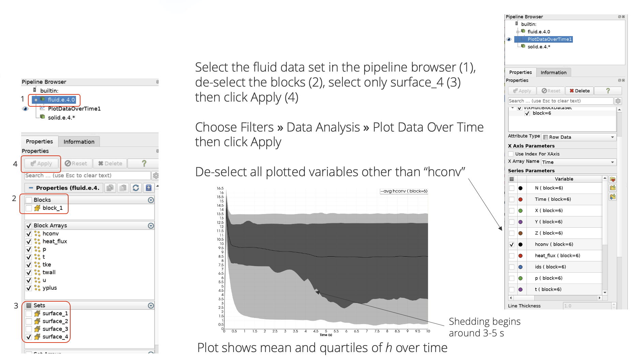Check the surface_1 checkbox under Sets
638x364 pixels.
tap(29, 314)
